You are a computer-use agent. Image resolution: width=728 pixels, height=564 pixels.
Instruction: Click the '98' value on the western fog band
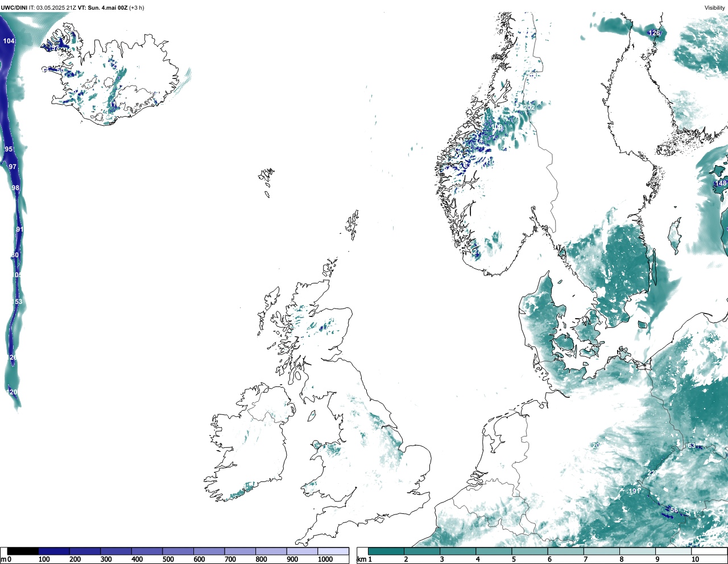[x=15, y=188]
